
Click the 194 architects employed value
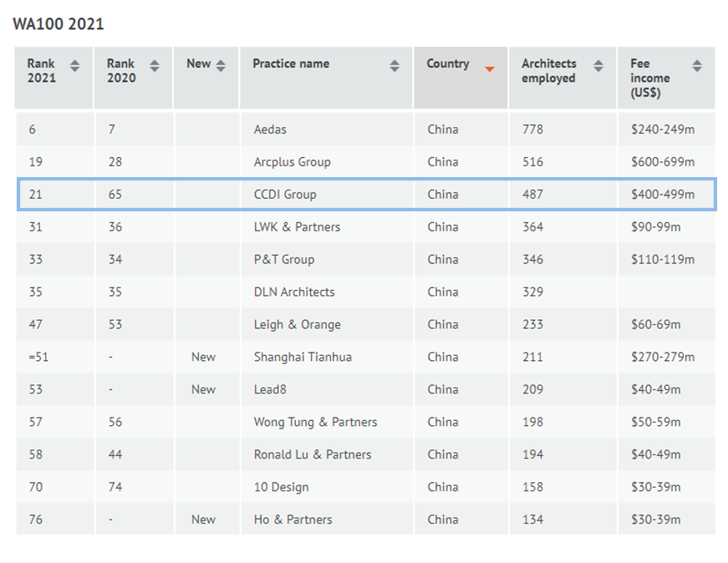532,454
